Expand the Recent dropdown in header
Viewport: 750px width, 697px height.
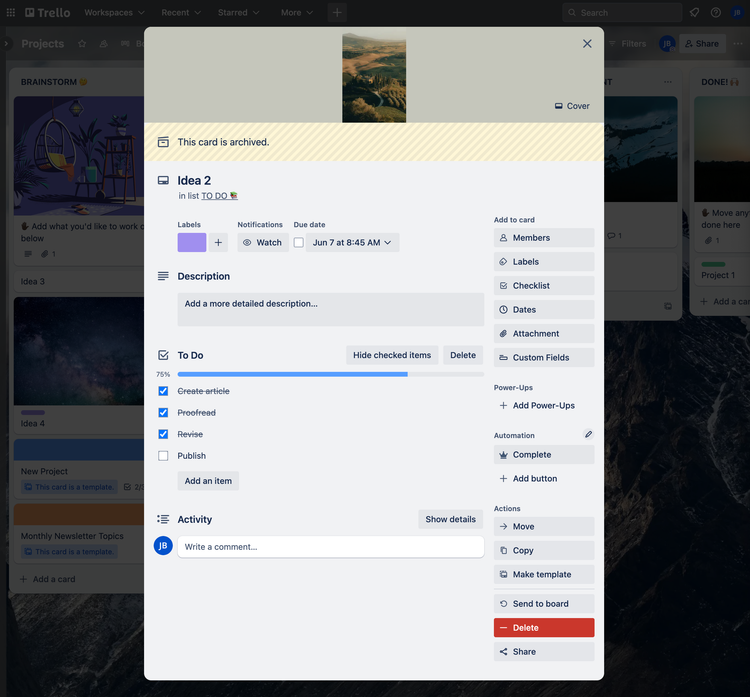181,13
